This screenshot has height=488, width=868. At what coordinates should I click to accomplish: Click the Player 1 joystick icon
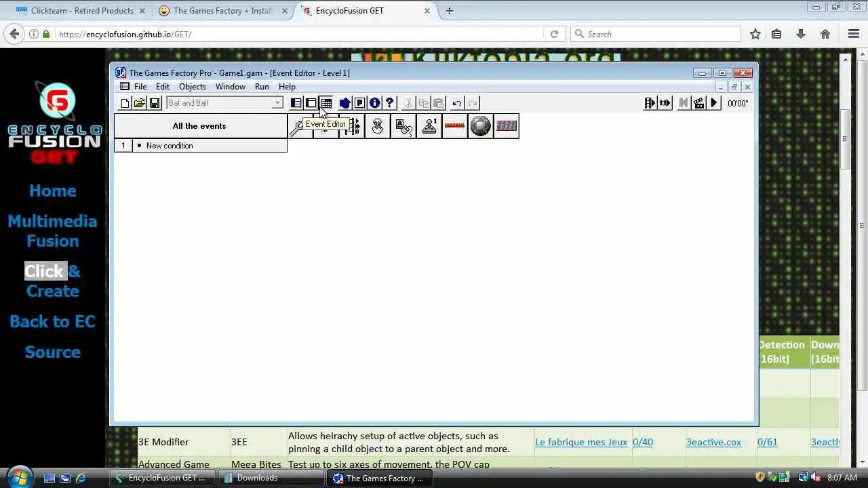[x=429, y=126]
